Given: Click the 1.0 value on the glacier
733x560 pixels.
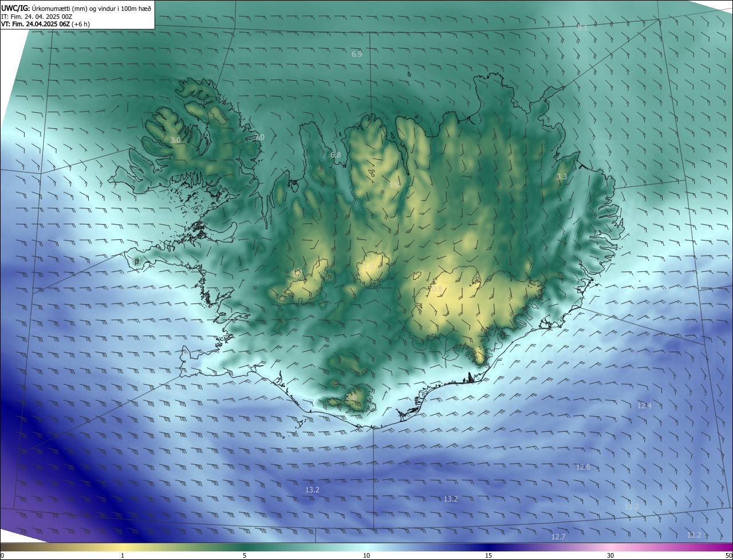Looking at the screenshot, I should pyautogui.click(x=368, y=267).
